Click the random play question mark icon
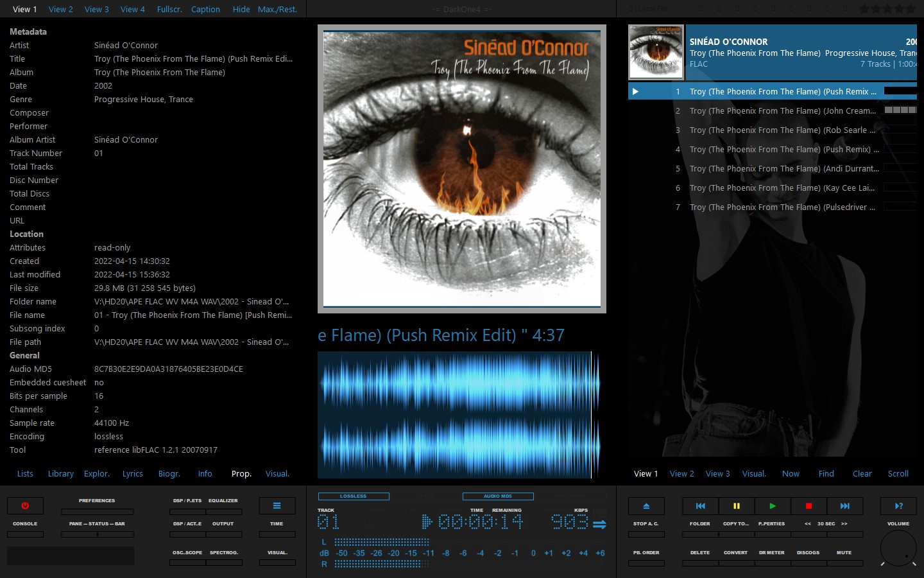The height and width of the screenshot is (578, 924). [898, 506]
